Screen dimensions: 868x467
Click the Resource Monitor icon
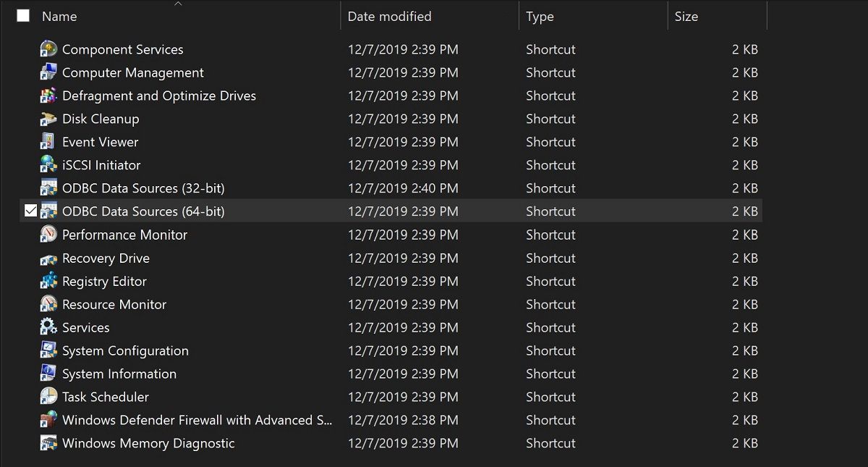tap(48, 304)
